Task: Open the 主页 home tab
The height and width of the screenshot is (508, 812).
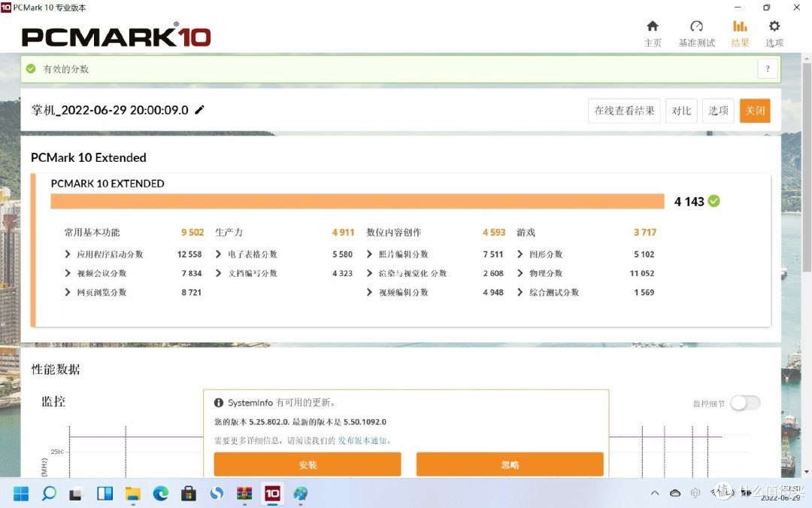Action: pos(653,34)
